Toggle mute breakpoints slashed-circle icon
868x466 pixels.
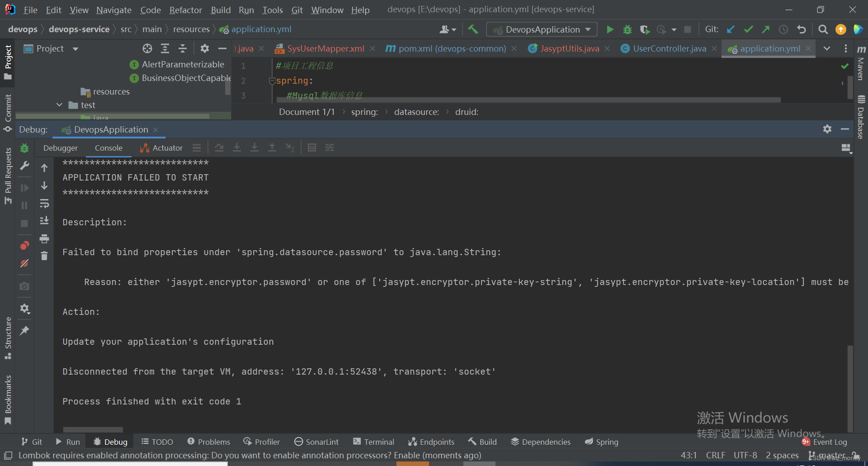tap(24, 263)
